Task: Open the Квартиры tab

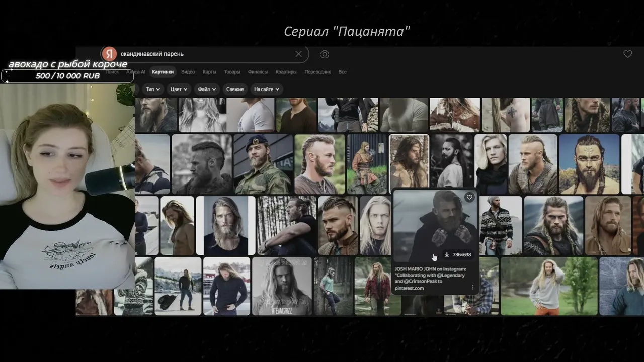Action: [286, 72]
